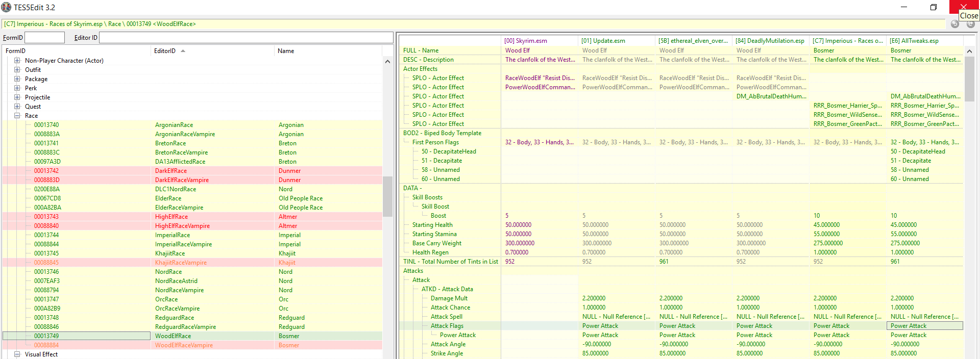This screenshot has width=980, height=359.
Task: Select the BretonRace record row
Action: (192, 143)
